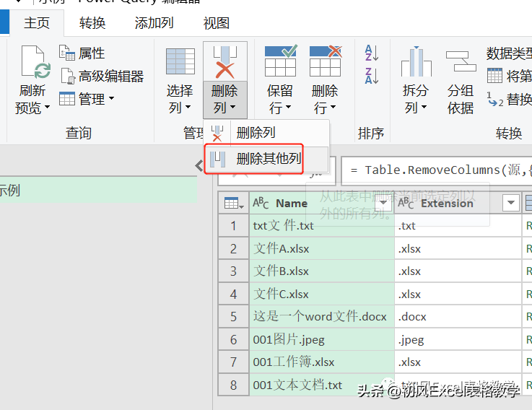Click the .docx extension cell
Image resolution: width=532 pixels, height=410 pixels.
458,316
